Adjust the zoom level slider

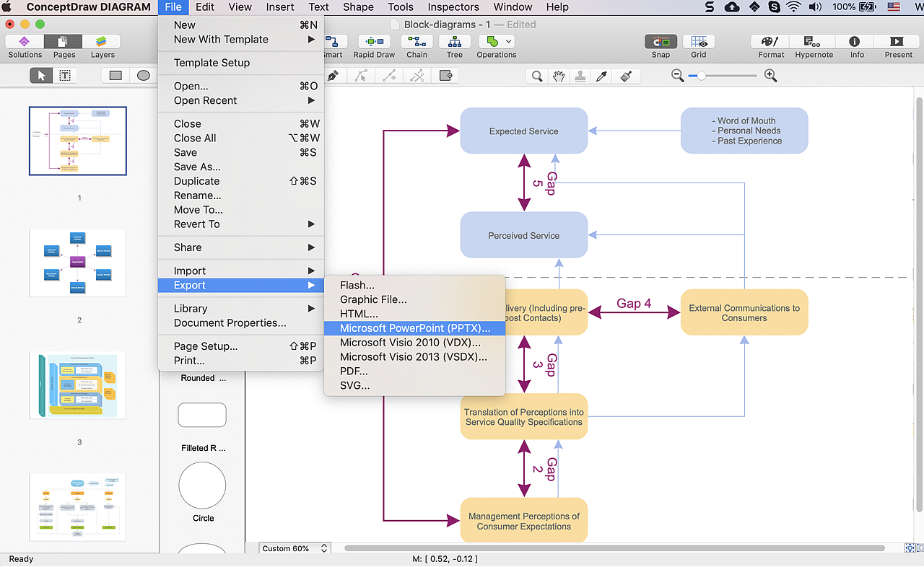701,76
